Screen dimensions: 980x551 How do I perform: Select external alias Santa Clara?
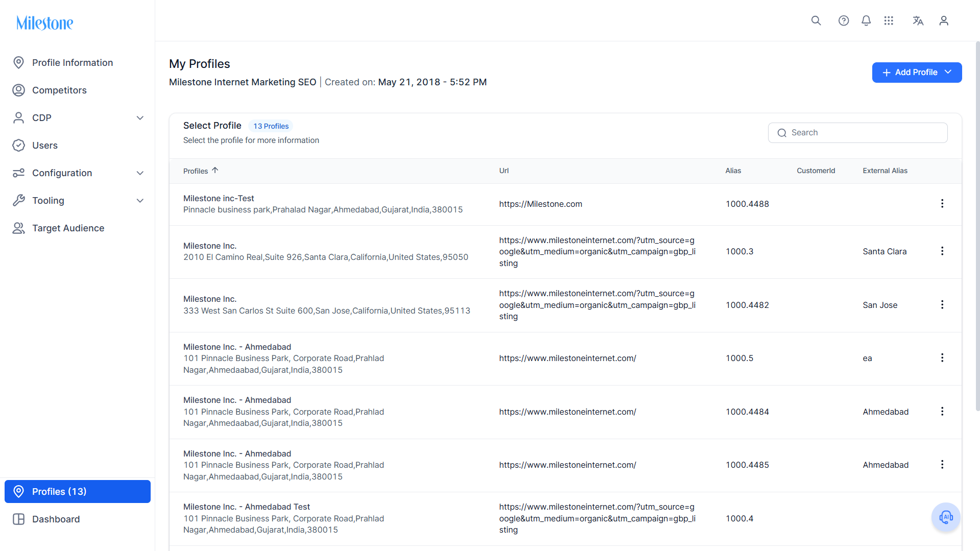click(x=885, y=252)
